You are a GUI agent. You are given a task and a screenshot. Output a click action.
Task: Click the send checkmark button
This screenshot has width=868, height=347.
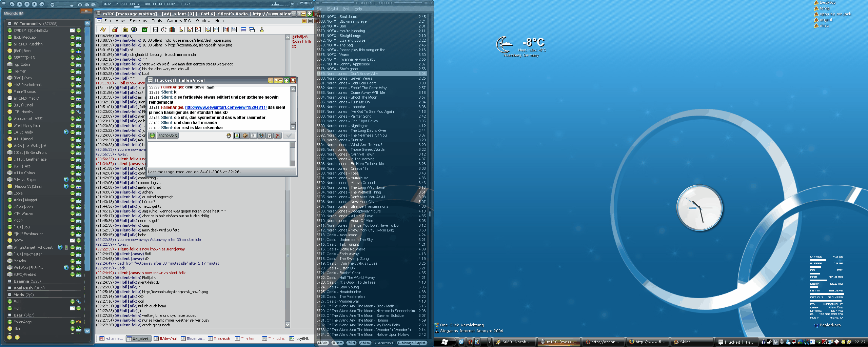coord(289,136)
